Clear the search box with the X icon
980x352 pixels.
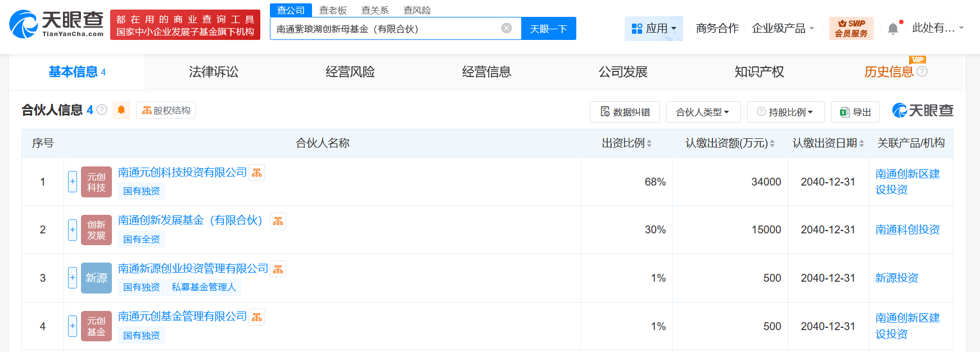tap(507, 28)
